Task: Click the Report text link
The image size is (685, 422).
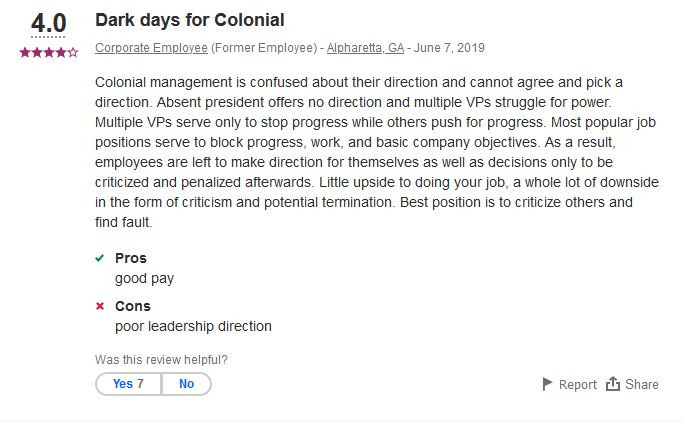Action: (x=578, y=384)
